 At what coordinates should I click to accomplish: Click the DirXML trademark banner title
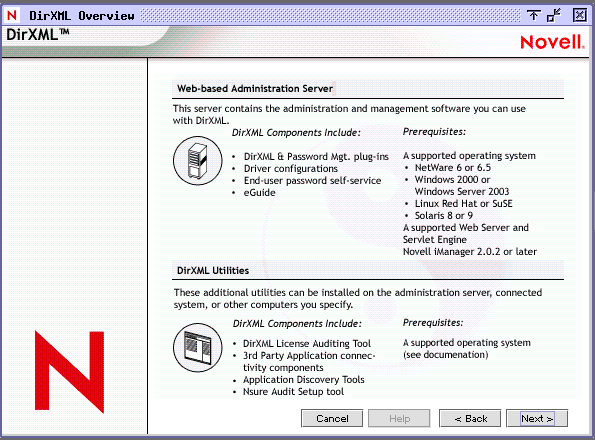(x=38, y=35)
